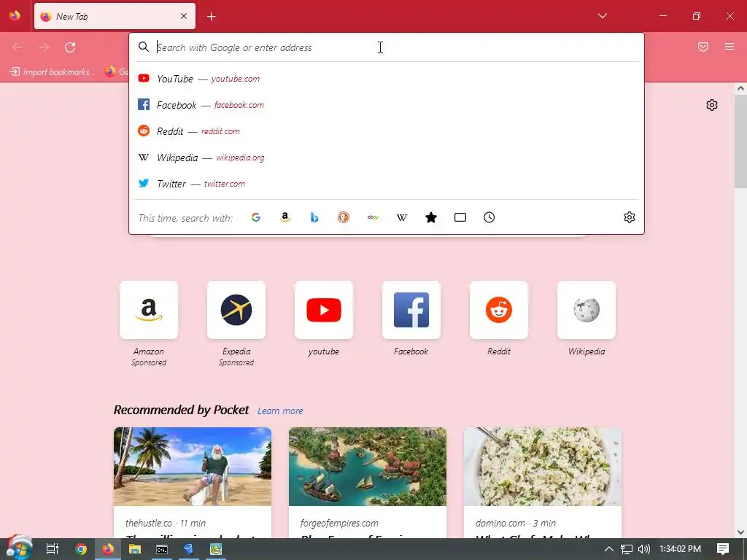The width and height of the screenshot is (747, 560).
Task: Show hidden tray icons chevron
Action: coord(608,549)
